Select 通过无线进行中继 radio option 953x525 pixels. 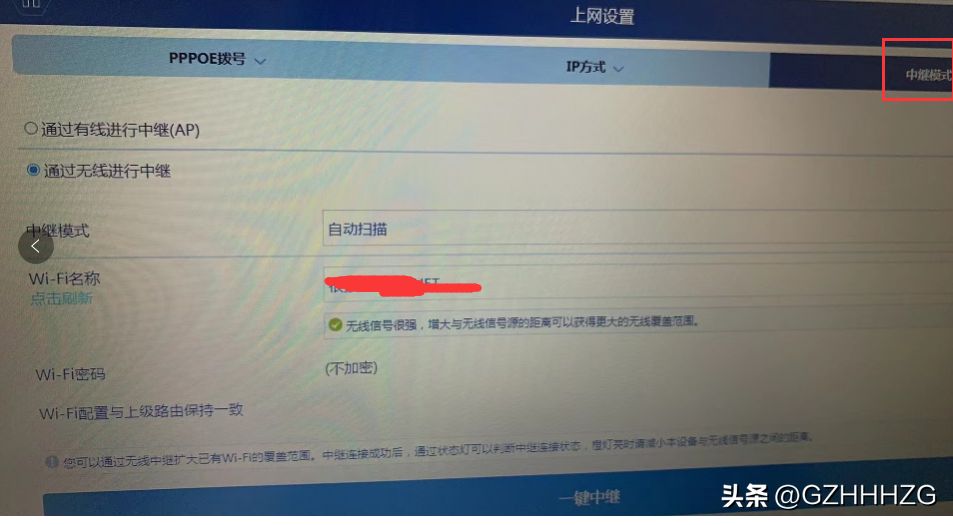point(33,170)
